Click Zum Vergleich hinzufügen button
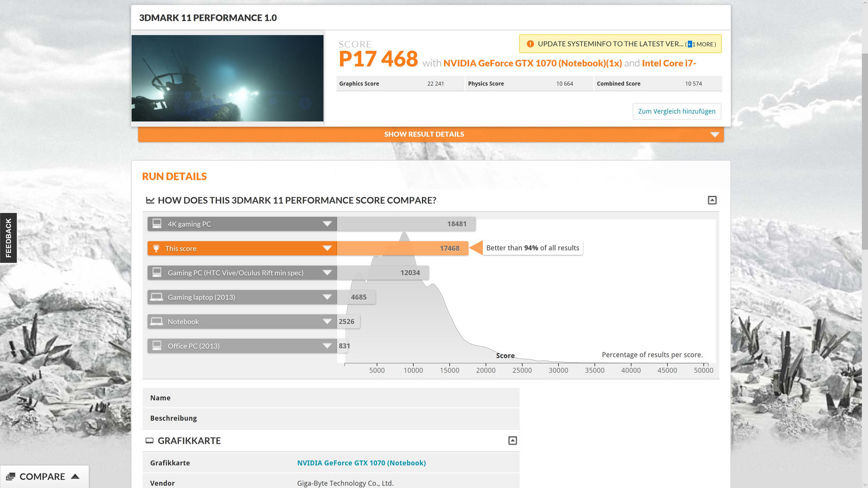The width and height of the screenshot is (868, 488). coord(676,111)
